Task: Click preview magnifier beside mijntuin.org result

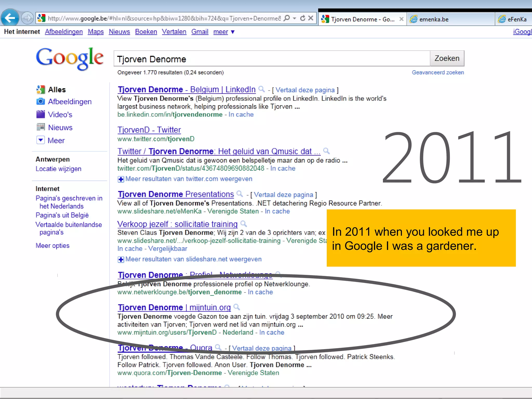Action: coord(237,307)
